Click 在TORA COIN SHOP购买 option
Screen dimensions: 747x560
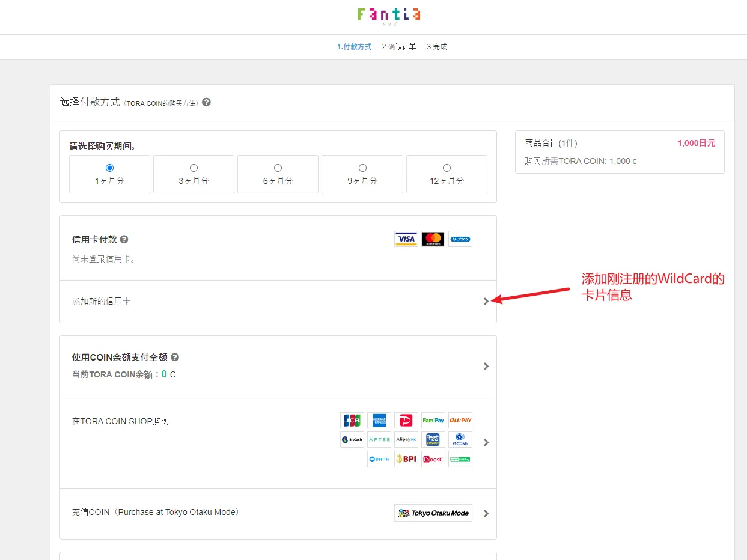pyautogui.click(x=121, y=421)
